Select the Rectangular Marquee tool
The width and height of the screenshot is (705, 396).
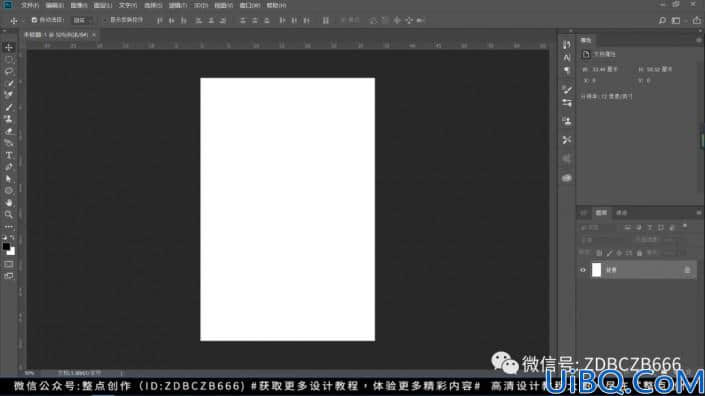click(9, 60)
